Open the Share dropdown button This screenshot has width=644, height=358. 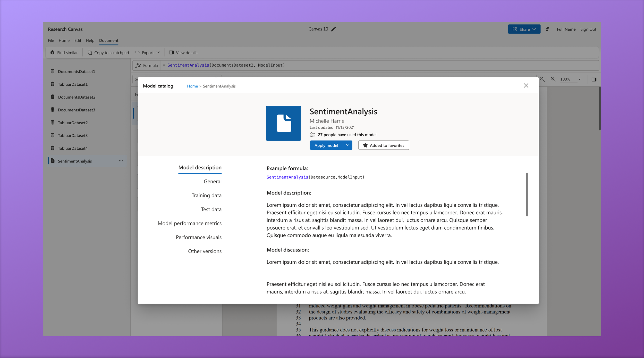tap(524, 29)
